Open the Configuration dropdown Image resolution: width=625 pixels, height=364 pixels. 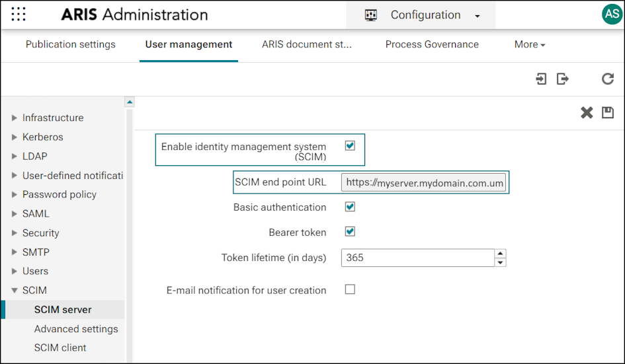tap(421, 15)
